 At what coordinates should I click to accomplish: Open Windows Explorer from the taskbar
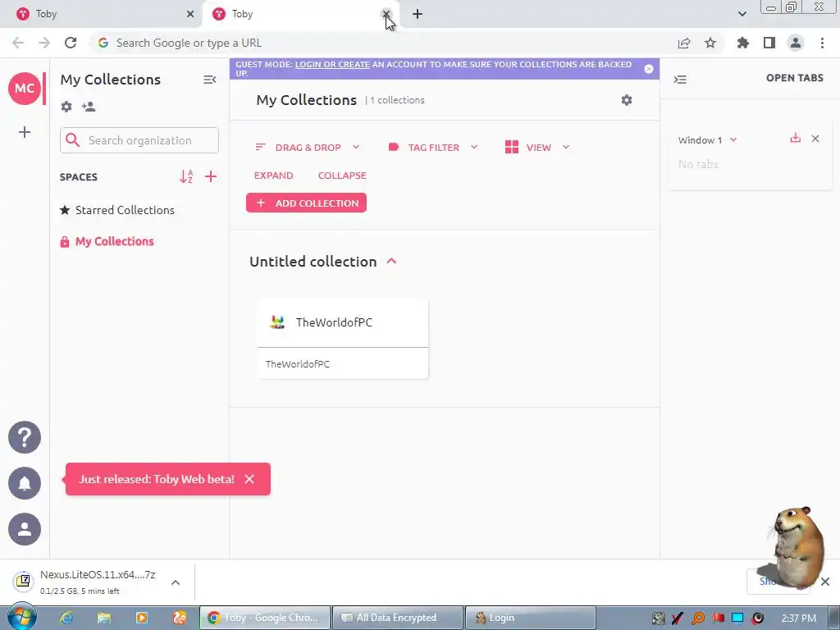point(104,618)
